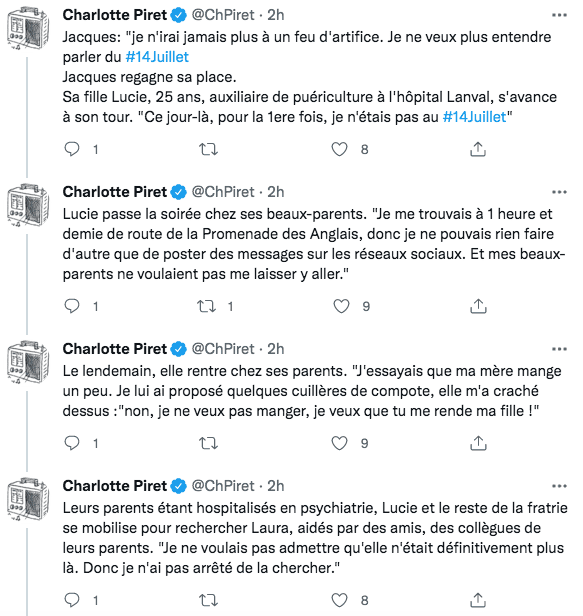Open more options on the first tweet
This screenshot has width=583, height=616.
(x=559, y=15)
